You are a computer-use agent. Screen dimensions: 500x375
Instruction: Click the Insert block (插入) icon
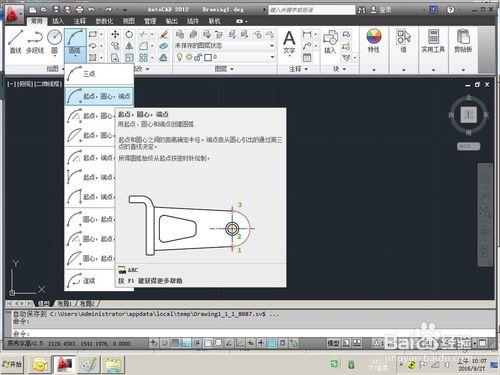pyautogui.click(x=330, y=42)
